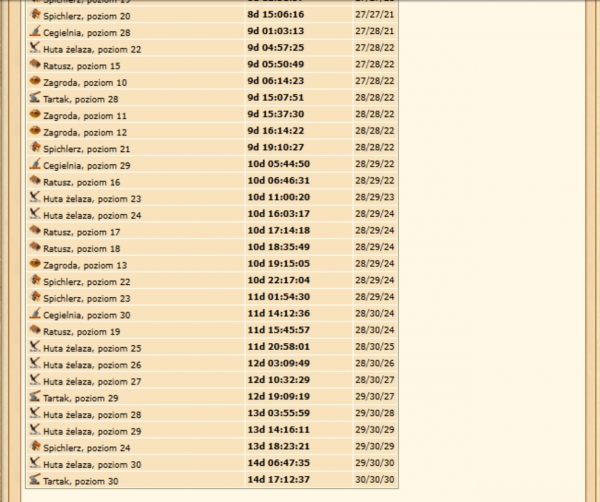Open the 'Tartak, poziom 29' entry
The image size is (600, 502).
[x=81, y=398]
